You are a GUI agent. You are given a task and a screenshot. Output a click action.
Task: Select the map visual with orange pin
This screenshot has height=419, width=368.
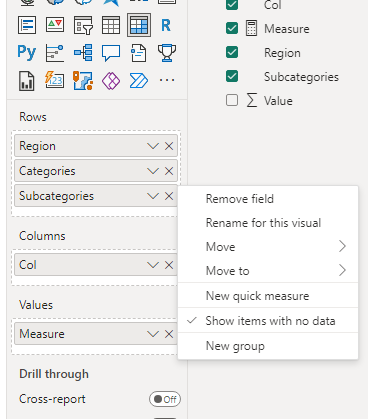pos(83,81)
